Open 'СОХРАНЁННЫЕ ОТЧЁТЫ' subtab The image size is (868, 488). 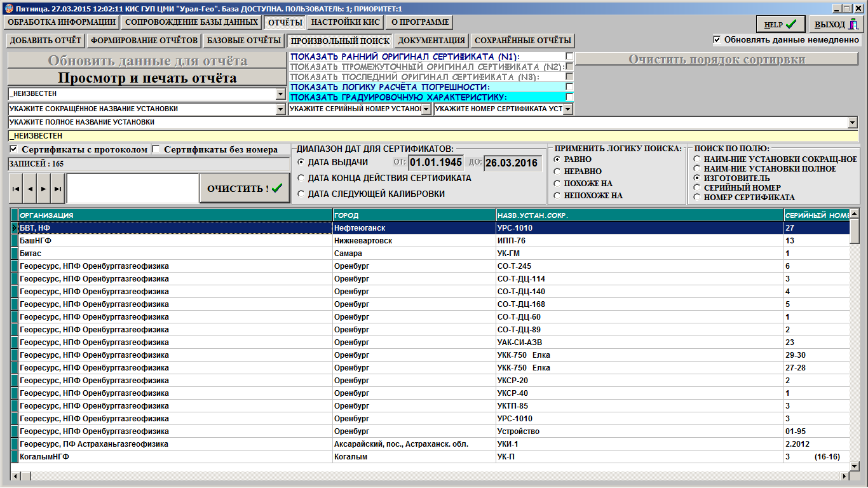pyautogui.click(x=523, y=41)
